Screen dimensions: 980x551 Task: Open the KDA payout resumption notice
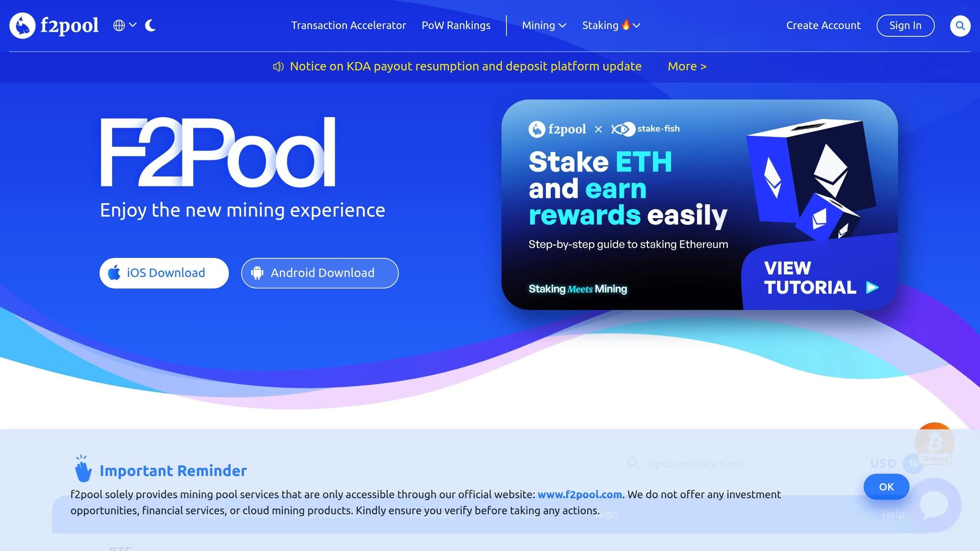tap(465, 66)
